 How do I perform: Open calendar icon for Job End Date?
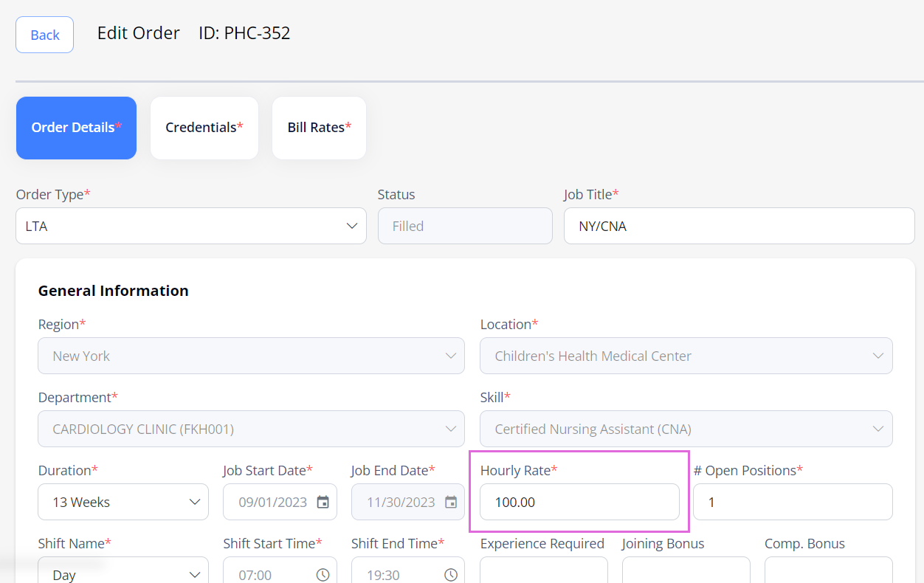[x=451, y=502]
